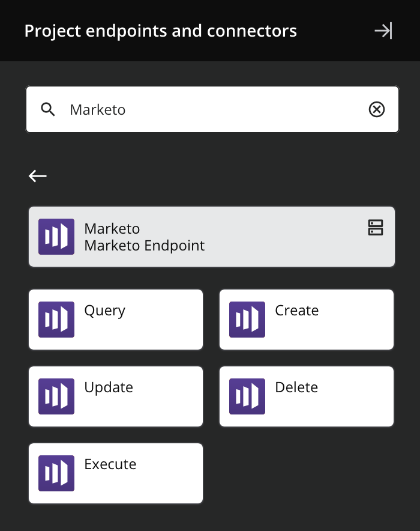Image resolution: width=420 pixels, height=531 pixels.
Task: Select the Marketo Query operation icon
Action: (x=56, y=319)
